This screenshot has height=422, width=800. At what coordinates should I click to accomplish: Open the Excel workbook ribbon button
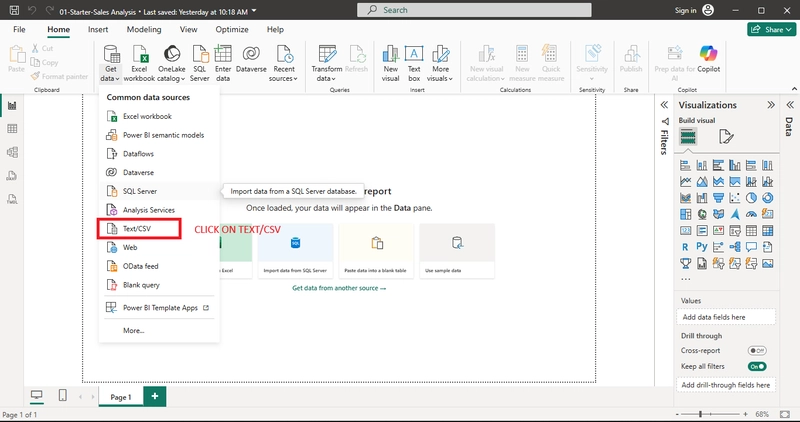[139, 63]
